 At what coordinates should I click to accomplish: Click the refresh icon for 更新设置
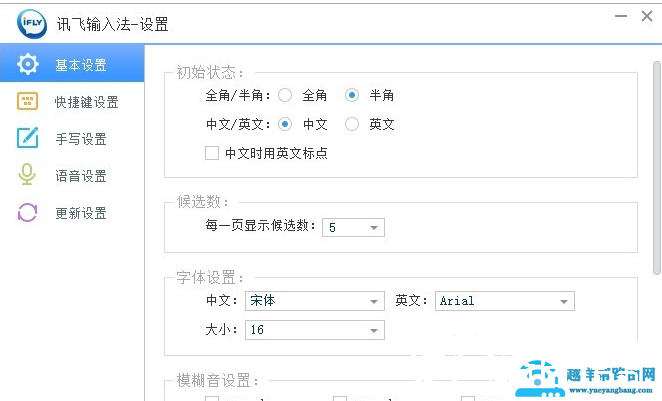pos(27,212)
